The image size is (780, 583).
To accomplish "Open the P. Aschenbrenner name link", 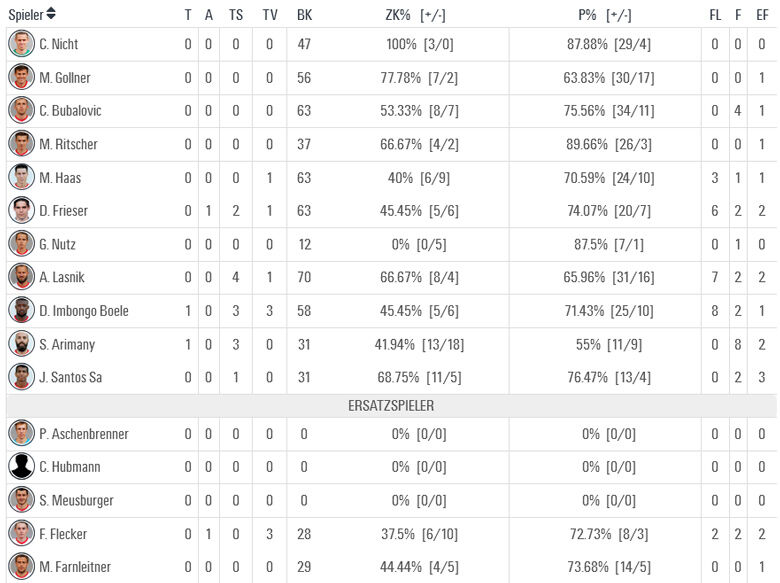I will (x=84, y=434).
